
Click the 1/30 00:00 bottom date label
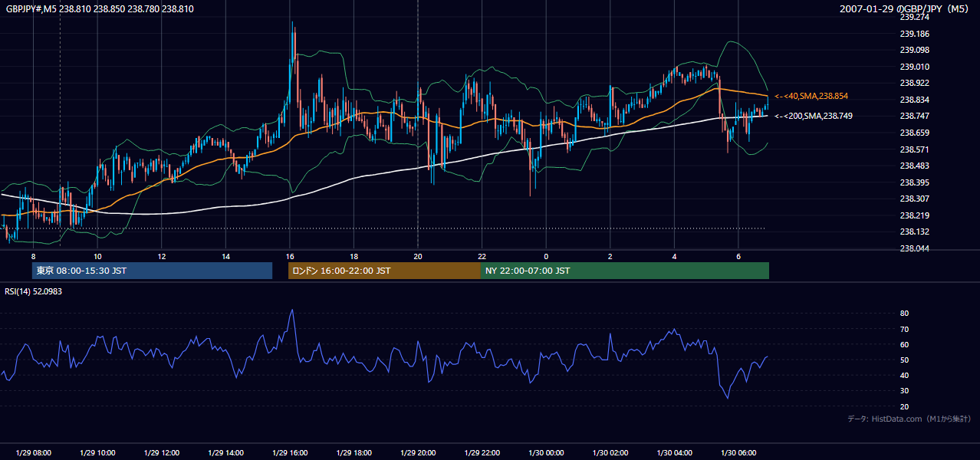point(546,452)
